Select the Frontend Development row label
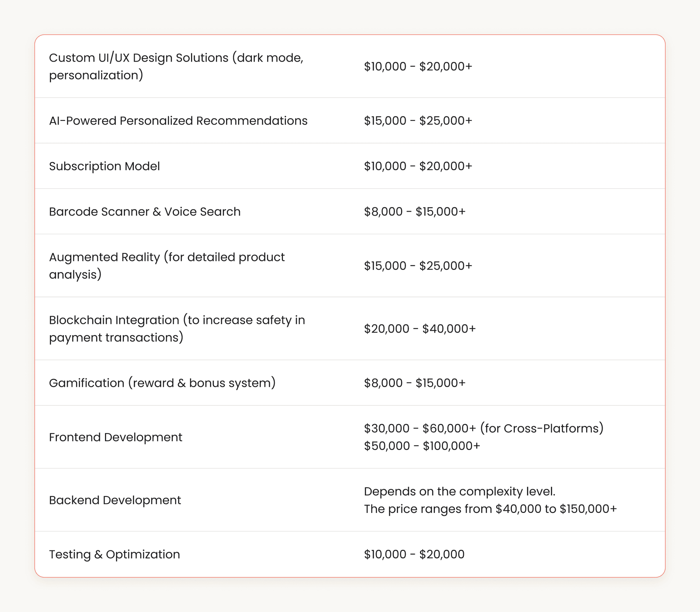The height and width of the screenshot is (612, 700). [x=116, y=437]
